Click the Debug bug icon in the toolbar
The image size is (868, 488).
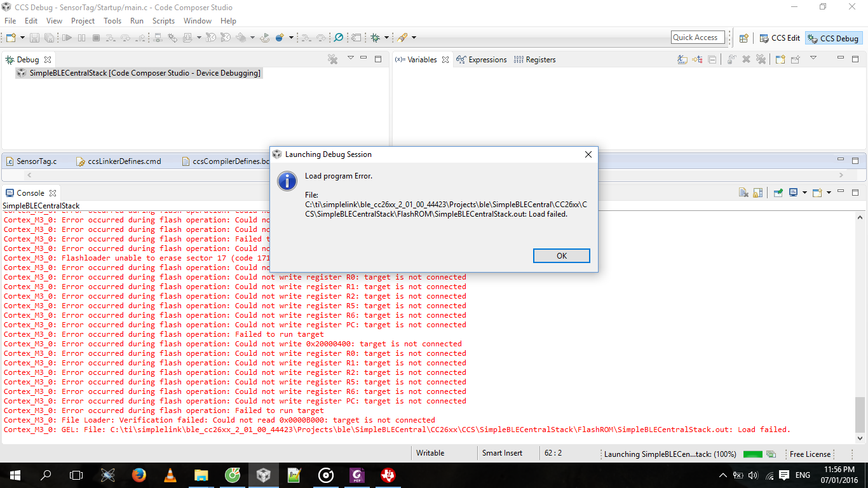click(376, 37)
